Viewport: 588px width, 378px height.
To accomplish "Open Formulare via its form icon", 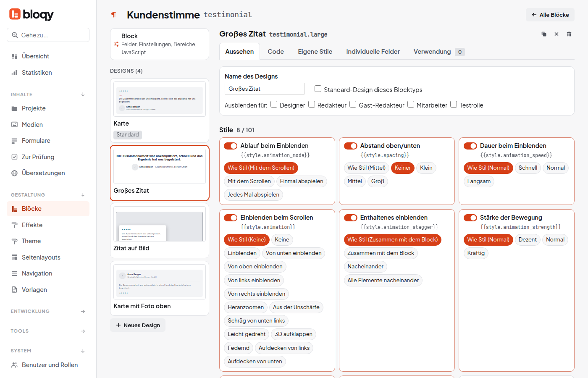I will tap(14, 141).
